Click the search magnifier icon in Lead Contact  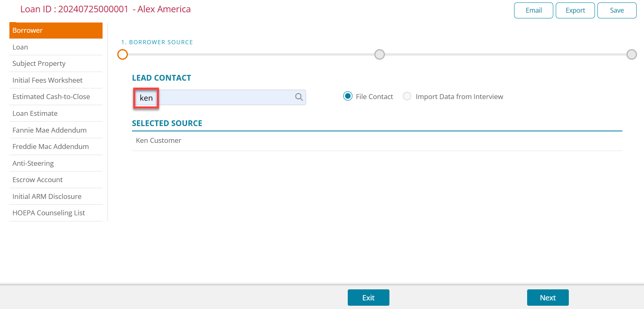(299, 97)
